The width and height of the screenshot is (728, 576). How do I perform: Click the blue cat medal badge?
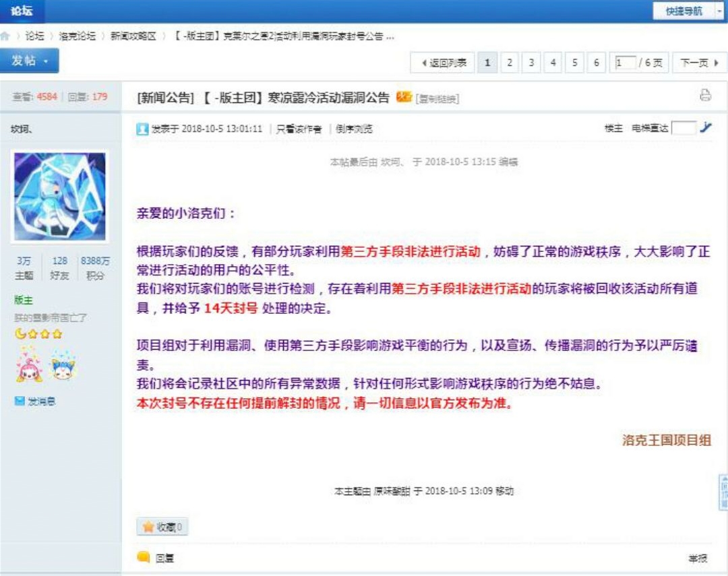pos(63,366)
